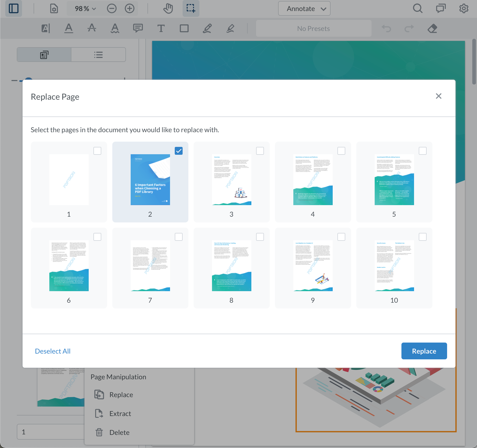The height and width of the screenshot is (448, 477).
Task: Select the Pan hand tool
Action: 168,9
